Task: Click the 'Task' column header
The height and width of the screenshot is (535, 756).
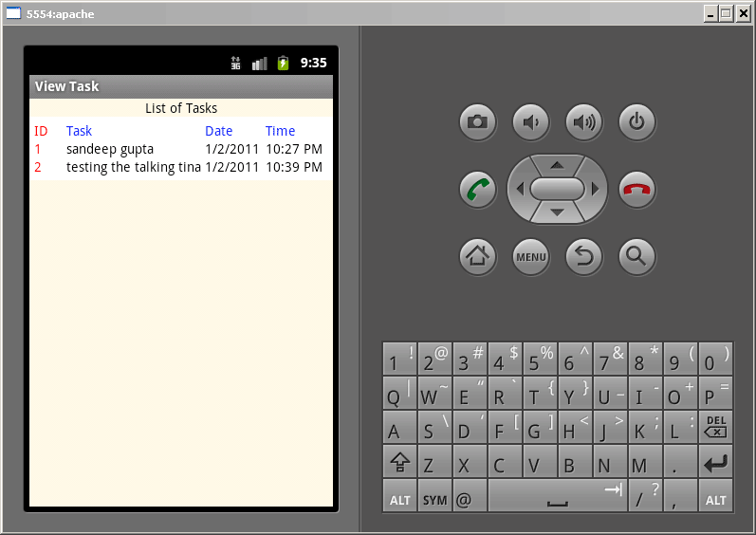Action: [x=79, y=131]
